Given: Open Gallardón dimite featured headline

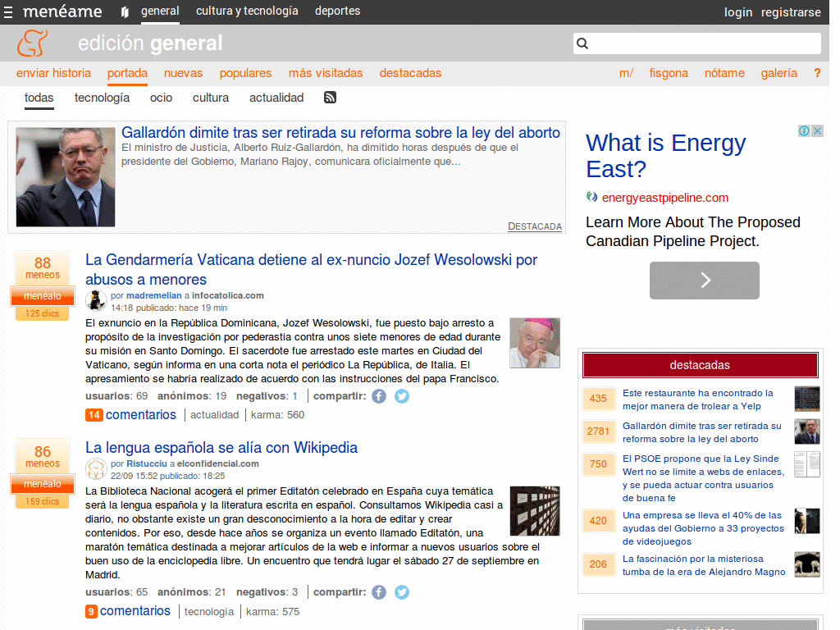Looking at the screenshot, I should click(340, 132).
